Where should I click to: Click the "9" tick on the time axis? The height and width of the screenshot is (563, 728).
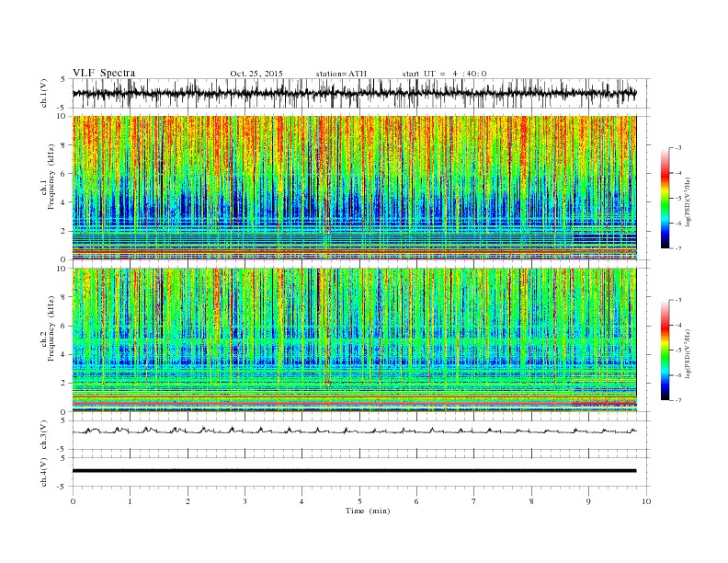click(x=588, y=501)
